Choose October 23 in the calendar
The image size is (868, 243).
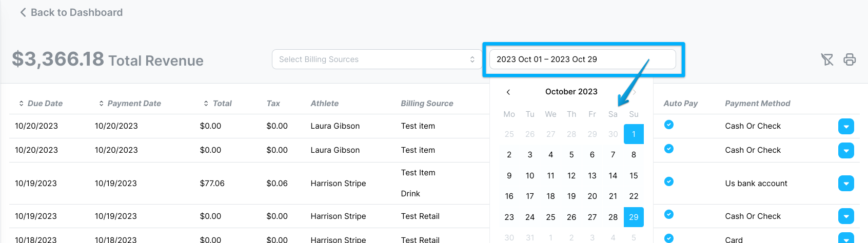click(x=509, y=217)
